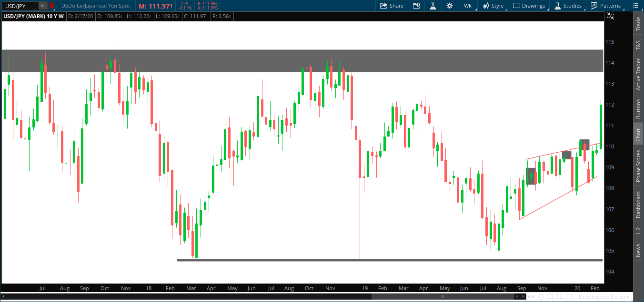Click the chart description info icon
Viewport: 644px width, 302px height.
pyautogui.click(x=416, y=6)
